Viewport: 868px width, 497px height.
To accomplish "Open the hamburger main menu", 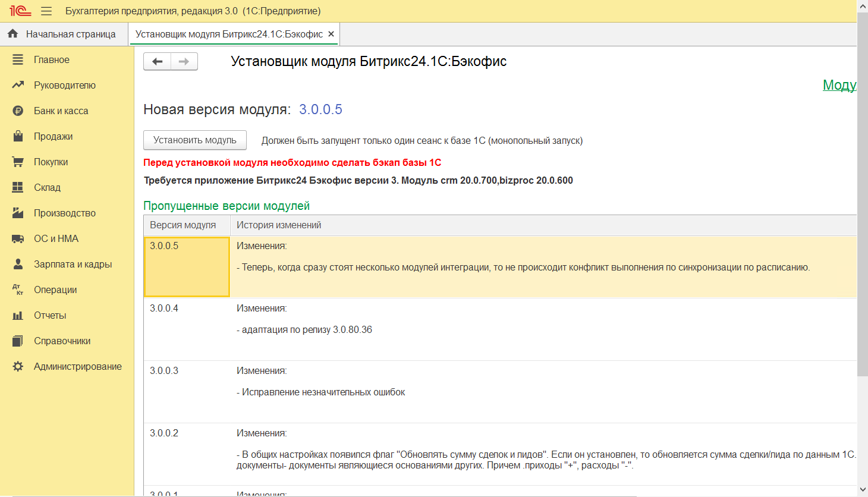I will pyautogui.click(x=46, y=11).
